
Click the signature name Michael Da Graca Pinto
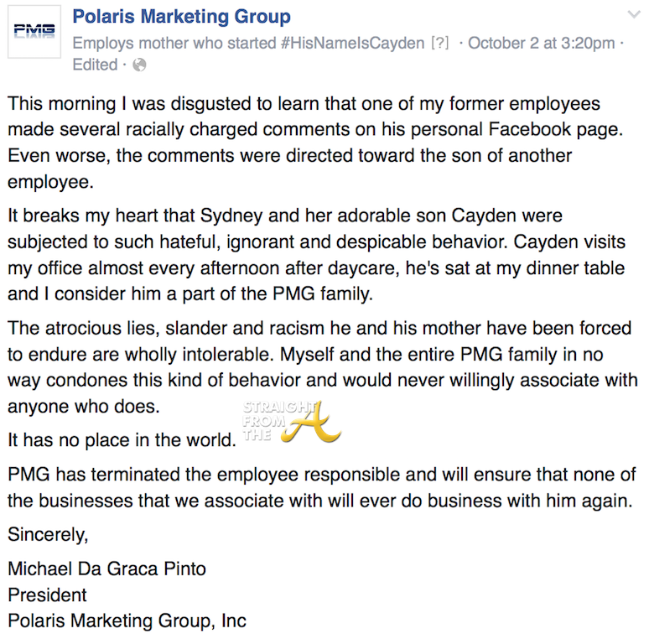point(106,569)
